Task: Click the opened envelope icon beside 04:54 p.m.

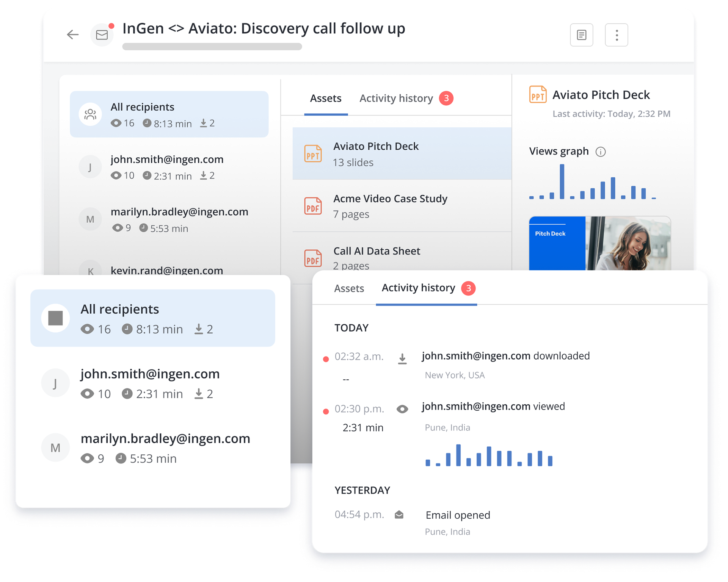Action: click(x=399, y=515)
